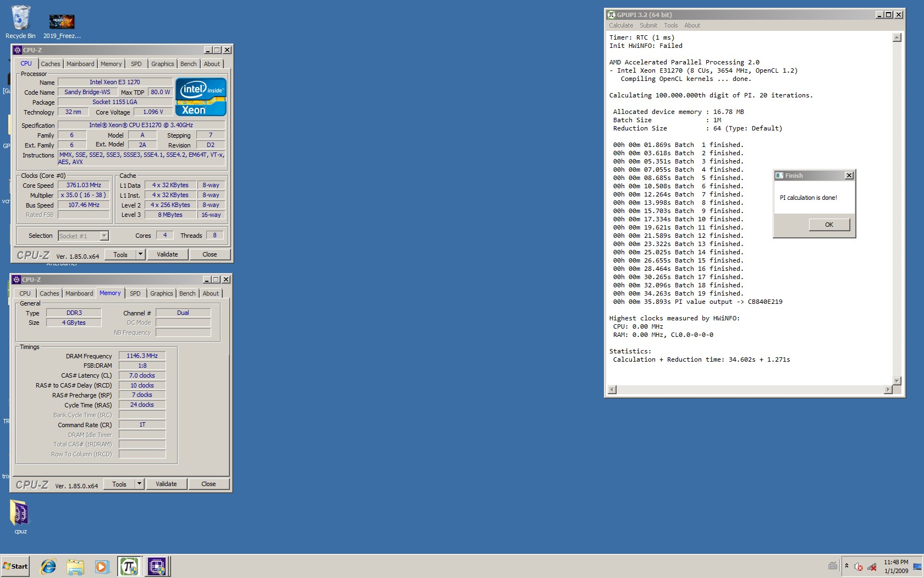Click the volume tray icon
Image resolution: width=924 pixels, height=578 pixels.
859,566
